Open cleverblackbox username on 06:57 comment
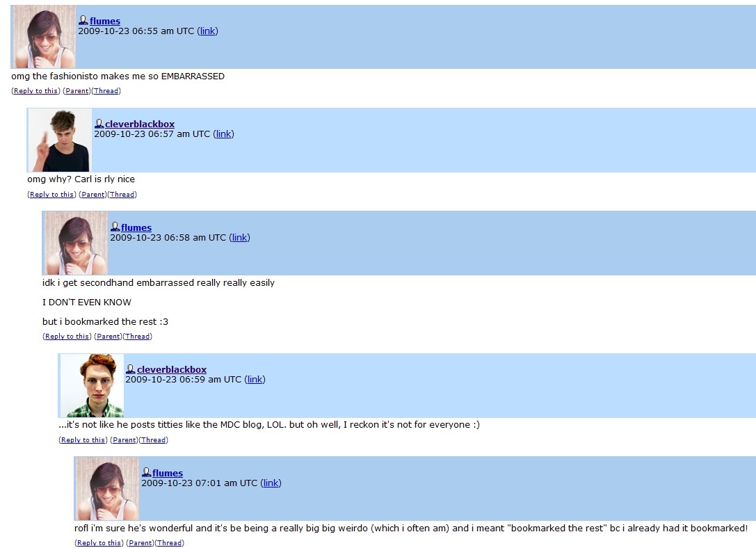Screen dimensions: 756x548 coord(140,124)
